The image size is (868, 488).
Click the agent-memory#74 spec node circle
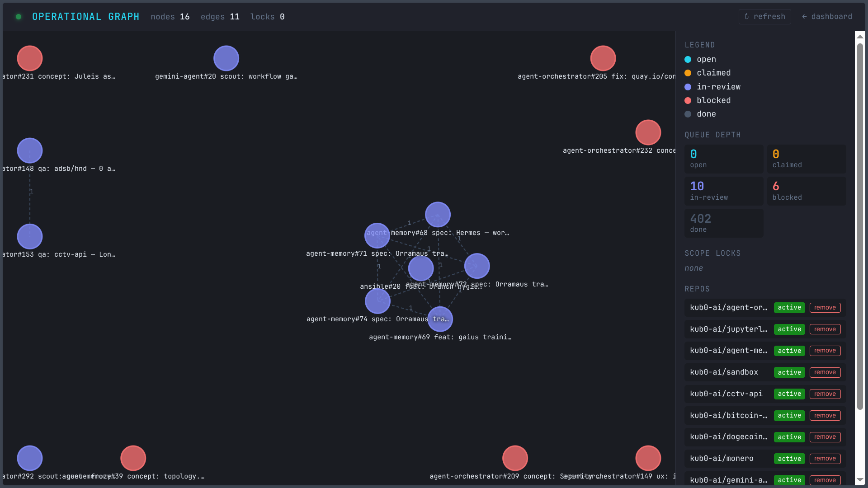(x=377, y=301)
